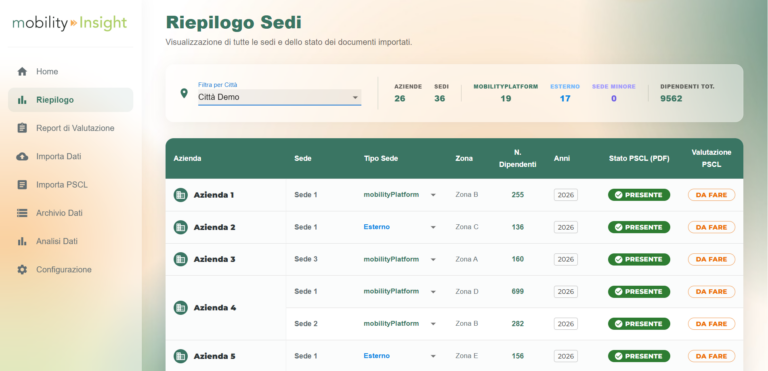Viewport: 768px width, 371px height.
Task: Click PRESENTE badge for Azienda 1
Action: click(x=639, y=195)
